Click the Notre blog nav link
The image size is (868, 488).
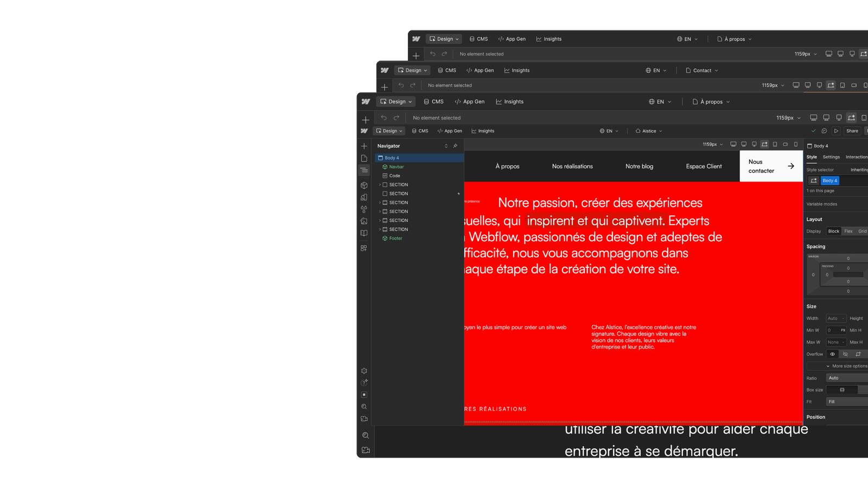pos(639,166)
